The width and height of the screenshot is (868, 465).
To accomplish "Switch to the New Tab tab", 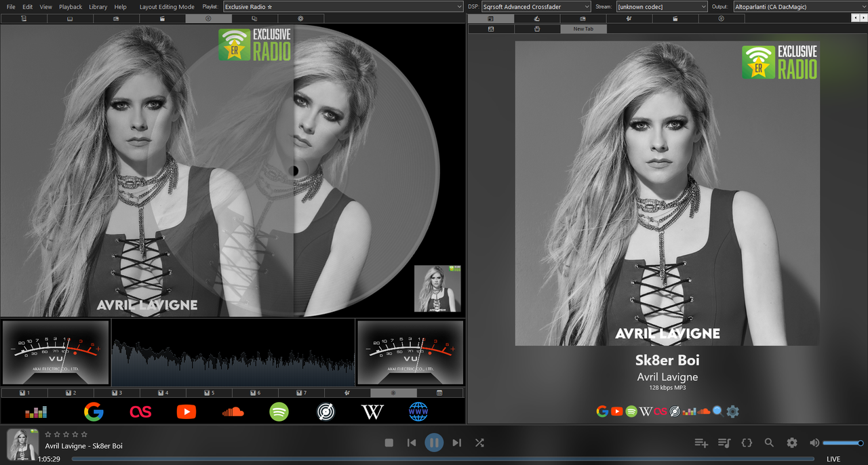I will [x=583, y=29].
